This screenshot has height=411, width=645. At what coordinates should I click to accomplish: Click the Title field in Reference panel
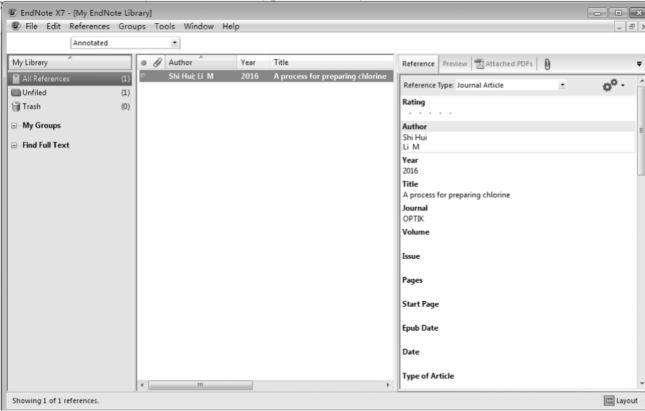[x=456, y=195]
